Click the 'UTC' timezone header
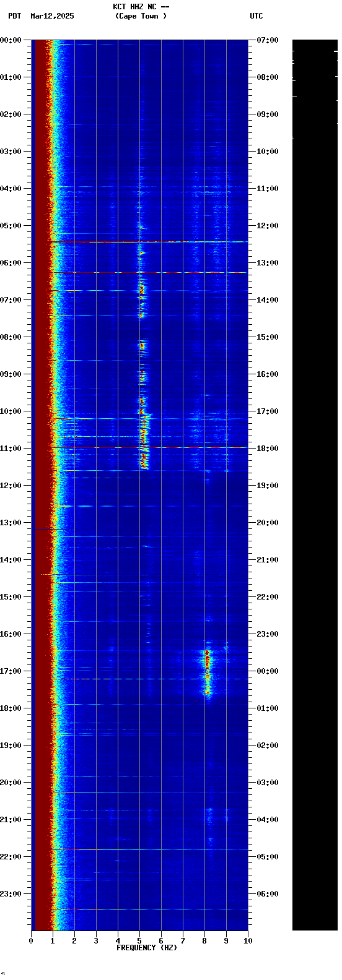342x980 pixels. (256, 16)
